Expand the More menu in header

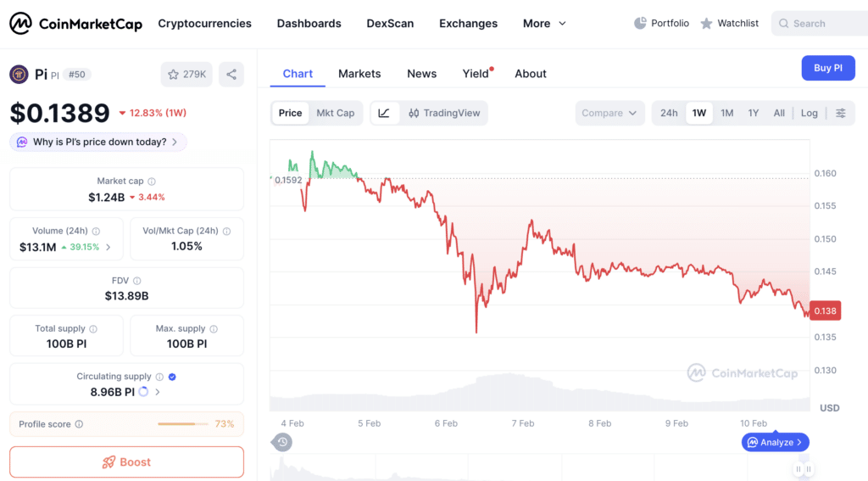point(544,23)
